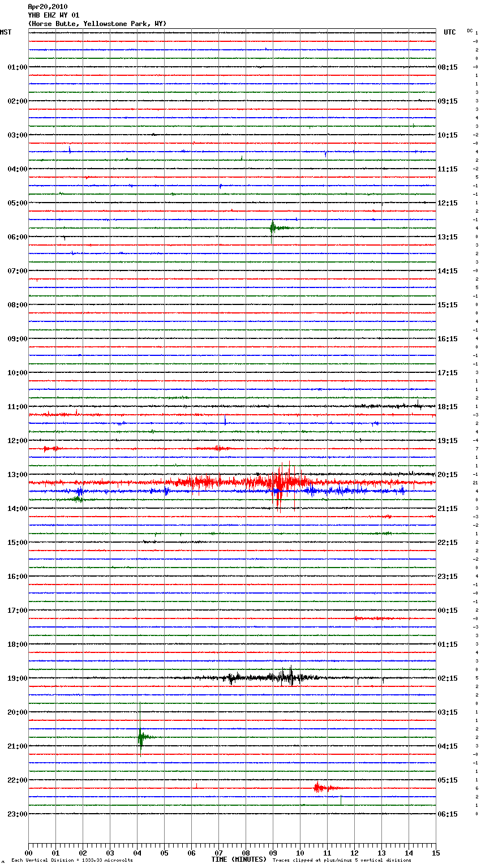Select the "19:00" MST row label
The image size is (481, 868).
[x=18, y=678]
